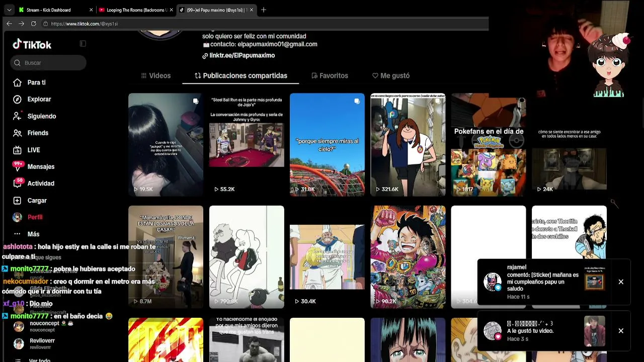
Task: Open the Reviloverr followed account
Action: click(42, 344)
